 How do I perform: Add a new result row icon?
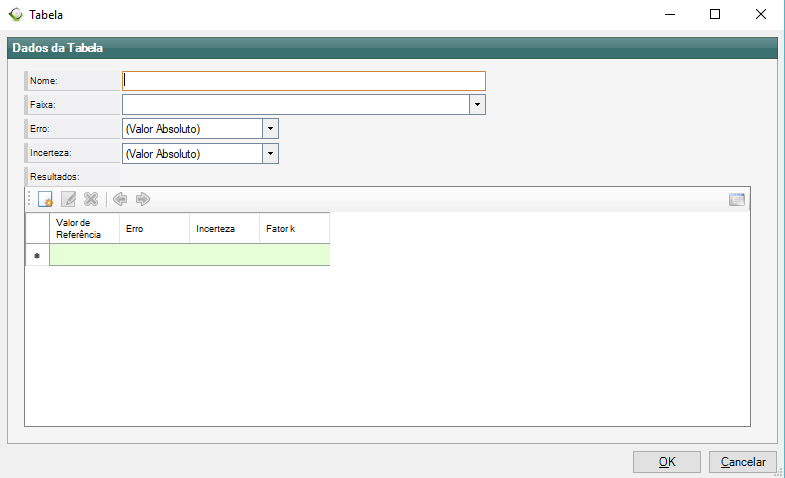tap(45, 199)
